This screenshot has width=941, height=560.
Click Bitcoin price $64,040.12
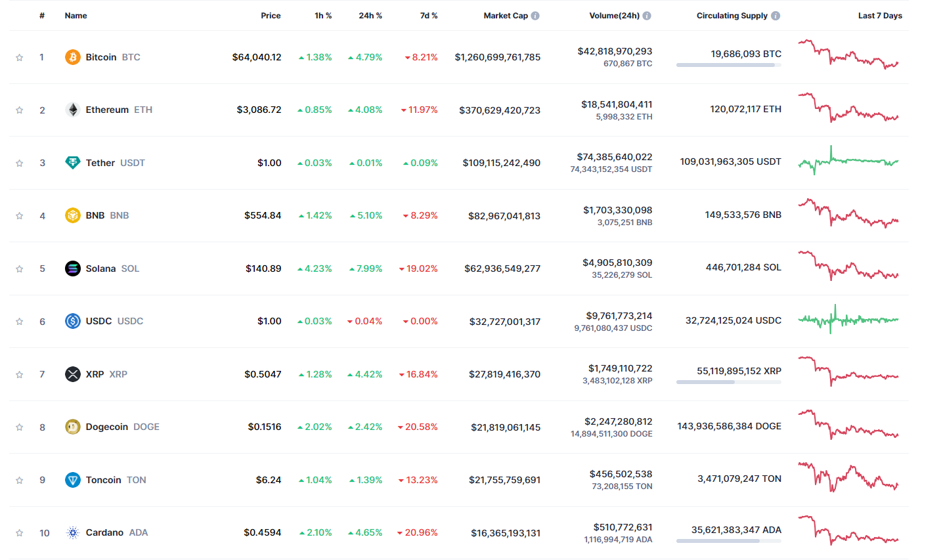(257, 57)
